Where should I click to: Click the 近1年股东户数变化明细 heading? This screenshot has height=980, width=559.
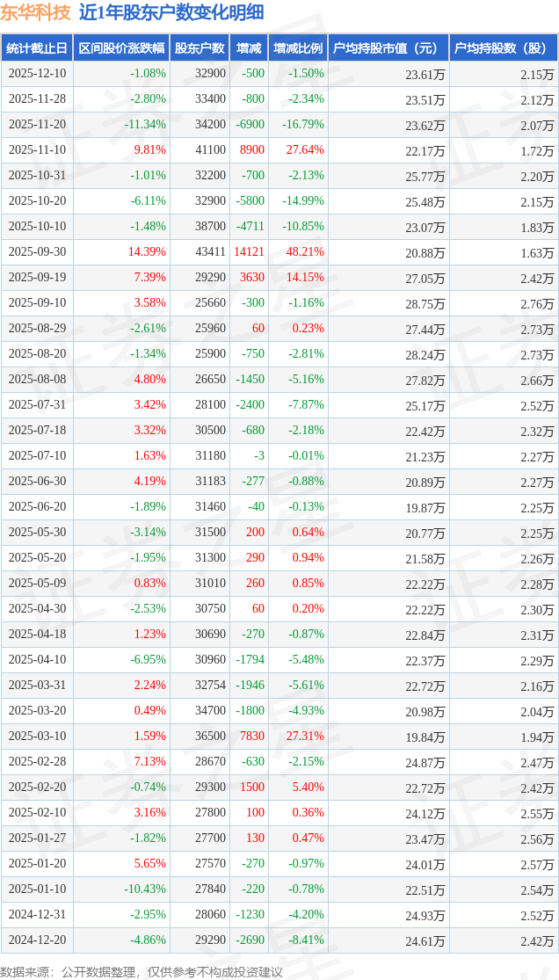tap(171, 12)
